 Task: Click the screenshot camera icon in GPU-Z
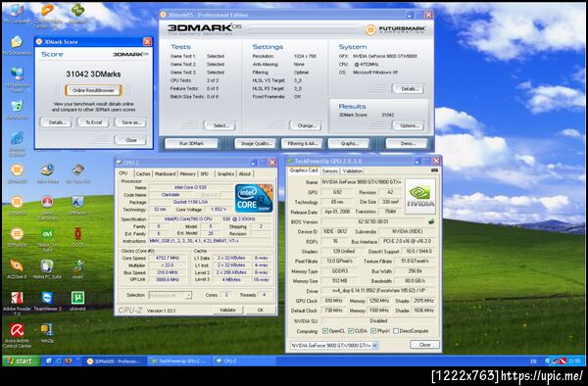point(434,170)
